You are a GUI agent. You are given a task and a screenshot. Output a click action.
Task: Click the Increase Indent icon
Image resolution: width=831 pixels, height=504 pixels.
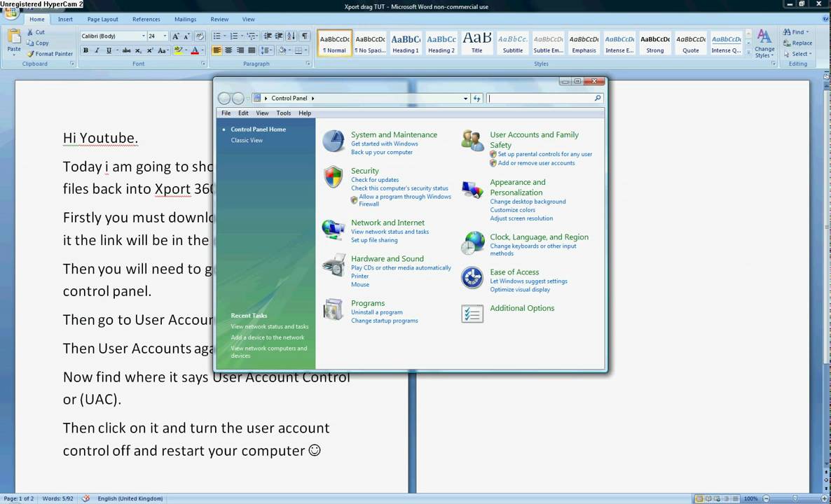click(x=278, y=36)
